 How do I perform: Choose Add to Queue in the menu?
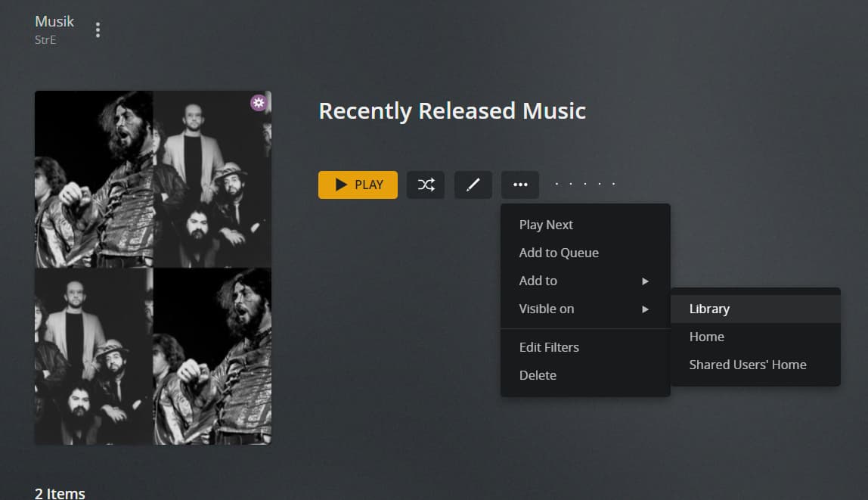pos(586,253)
